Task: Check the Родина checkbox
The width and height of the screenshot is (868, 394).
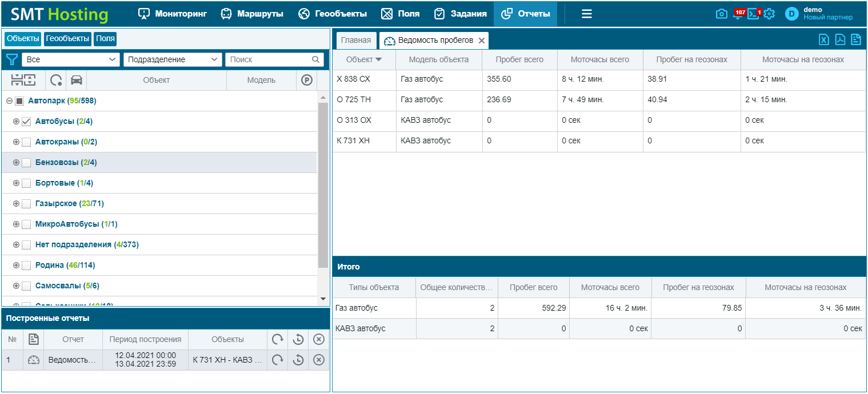Action: click(26, 266)
